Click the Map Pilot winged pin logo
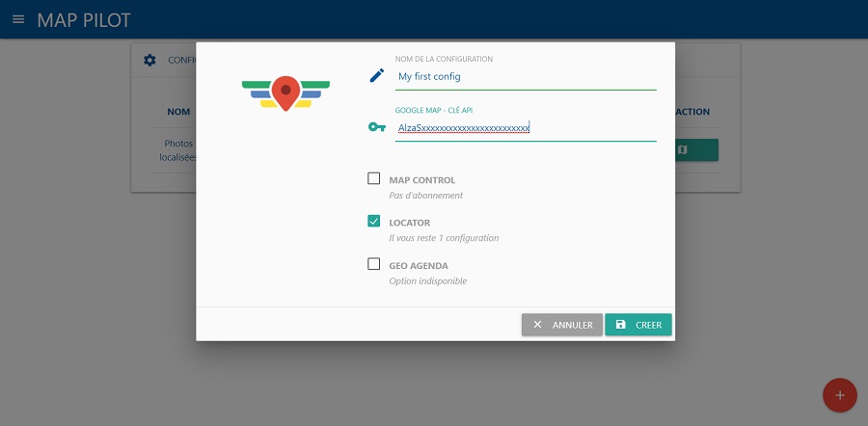This screenshot has height=426, width=868. point(285,93)
